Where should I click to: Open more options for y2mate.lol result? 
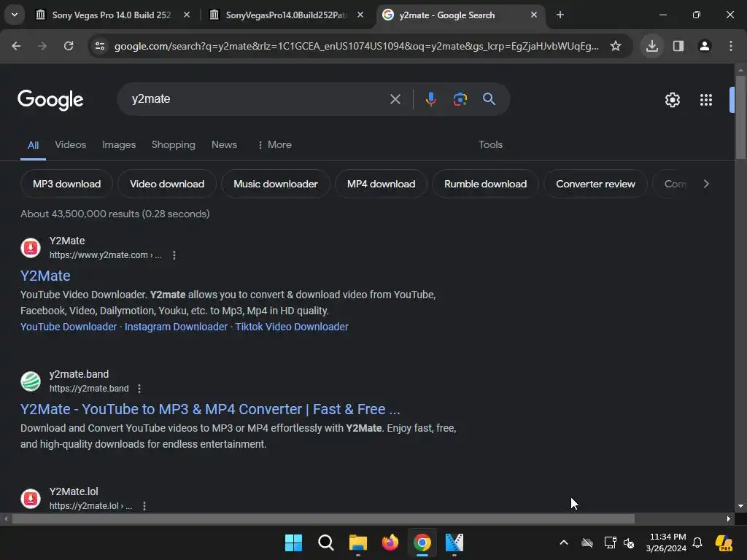pyautogui.click(x=144, y=506)
